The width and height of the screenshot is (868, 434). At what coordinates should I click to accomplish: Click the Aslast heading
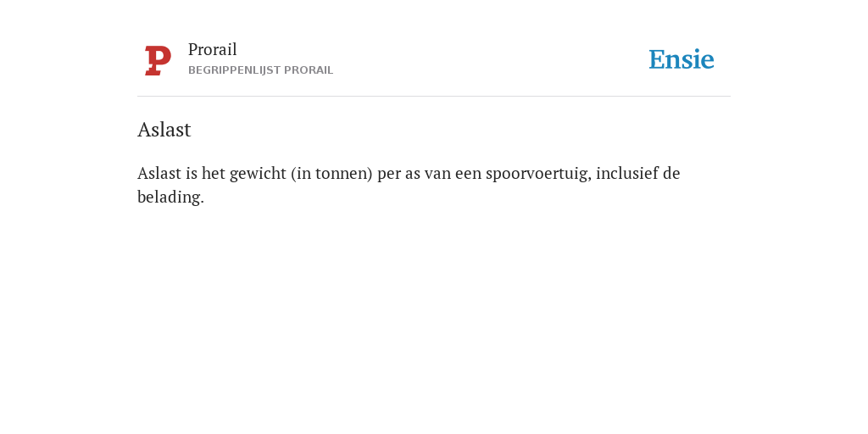(x=164, y=130)
